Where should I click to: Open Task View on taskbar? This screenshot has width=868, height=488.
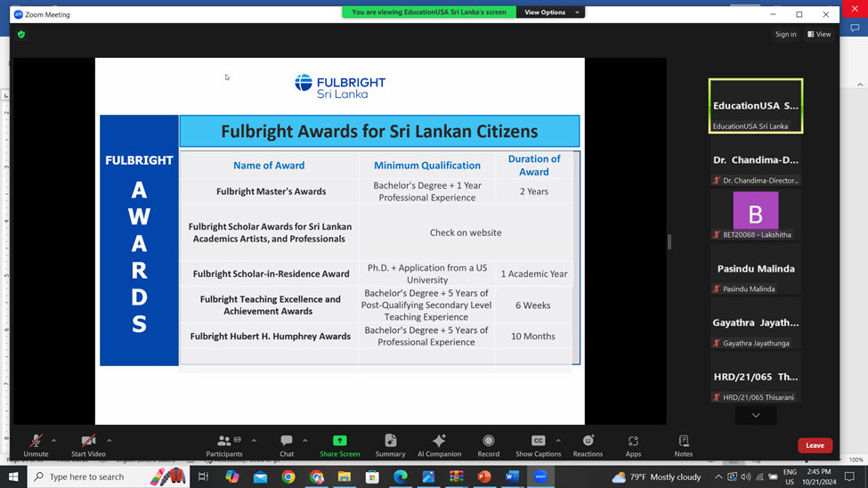click(203, 476)
